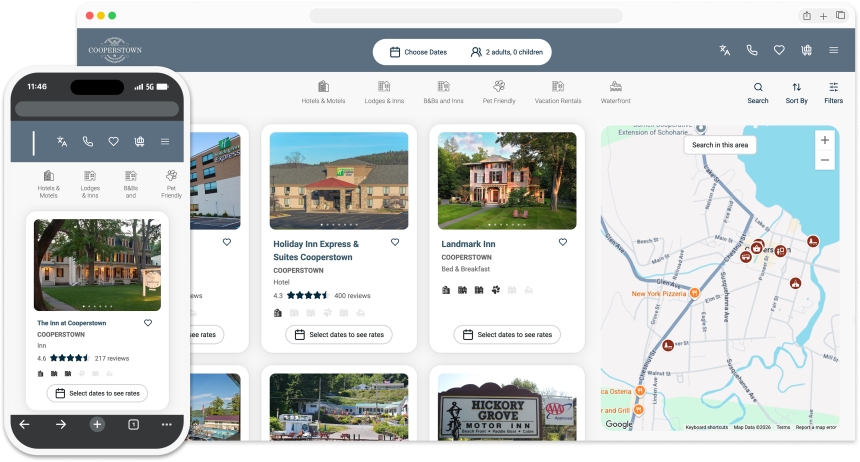Open the 2 adults, 0 children guest selector
Screen dimensions: 860x462
507,52
